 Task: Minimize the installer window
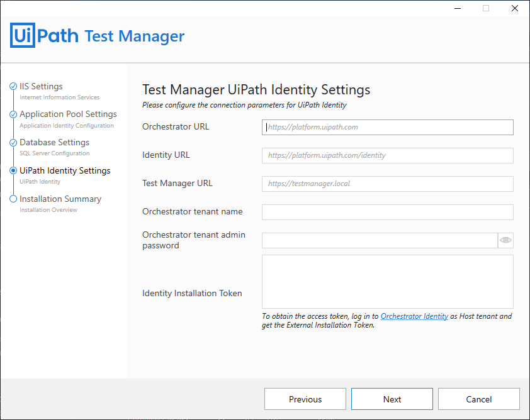(458, 8)
